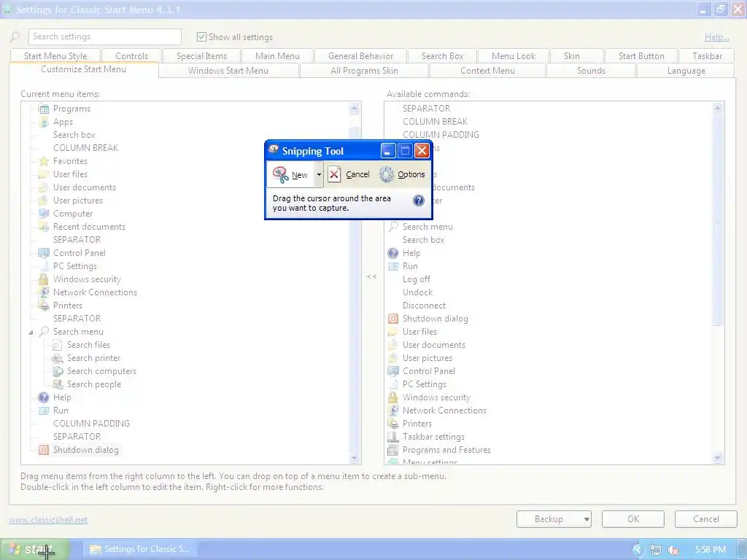Viewport: 747px width, 560px height.
Task: Click Cancel in the Snipping Tool
Action: coord(349,174)
